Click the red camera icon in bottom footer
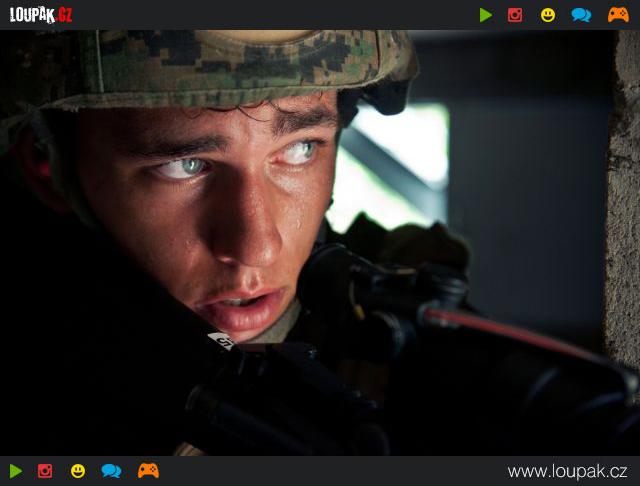This screenshot has width=640, height=486. 45,471
